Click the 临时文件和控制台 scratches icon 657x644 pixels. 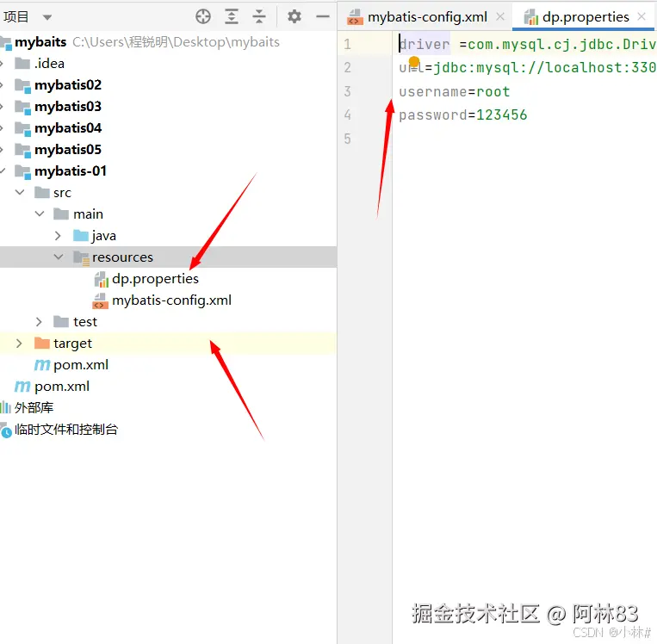click(6, 430)
